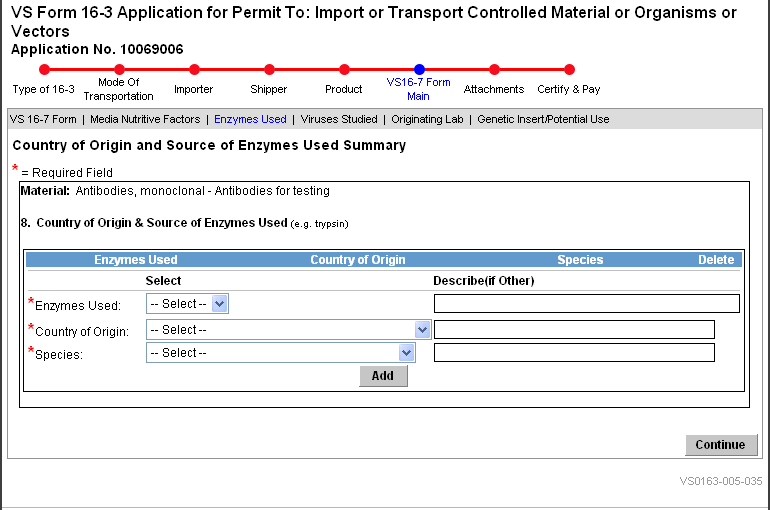The image size is (770, 510).
Task: Open Genetic Insert/Potential Use tab
Action: [x=543, y=119]
